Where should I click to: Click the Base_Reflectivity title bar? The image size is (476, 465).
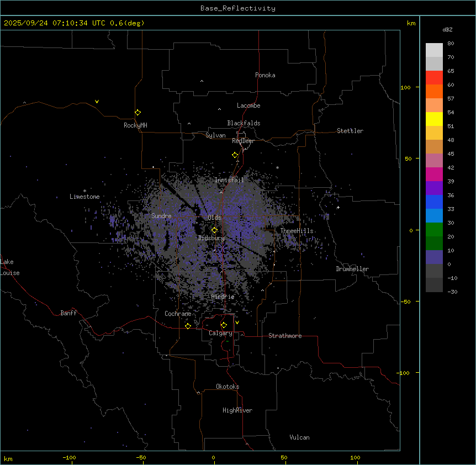pyautogui.click(x=237, y=8)
